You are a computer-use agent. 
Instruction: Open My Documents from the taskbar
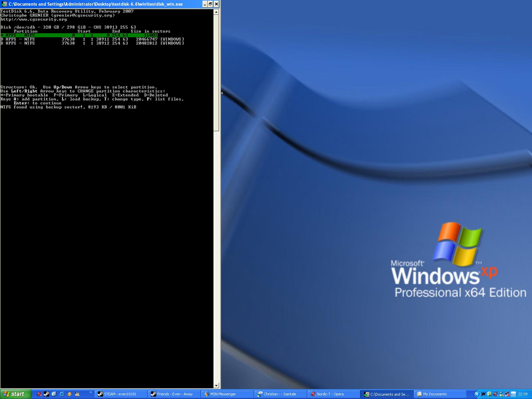coord(441,394)
